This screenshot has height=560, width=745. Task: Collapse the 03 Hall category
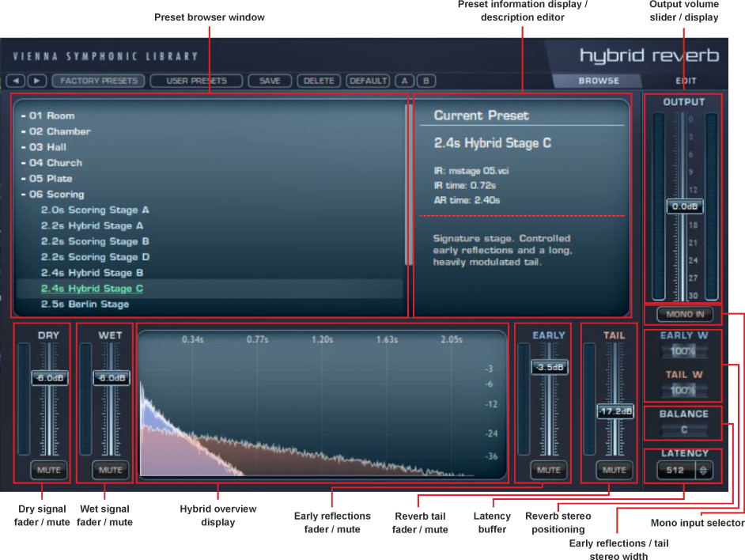pos(43,147)
